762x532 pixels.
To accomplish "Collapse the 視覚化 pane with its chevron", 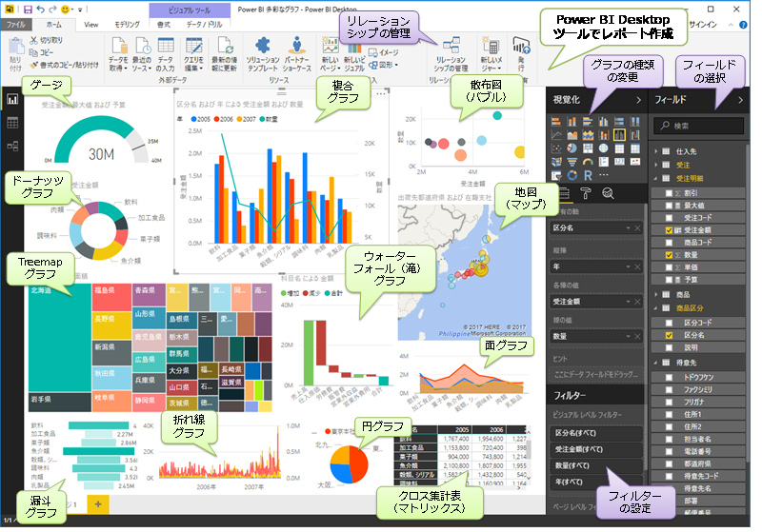I will tap(638, 100).
